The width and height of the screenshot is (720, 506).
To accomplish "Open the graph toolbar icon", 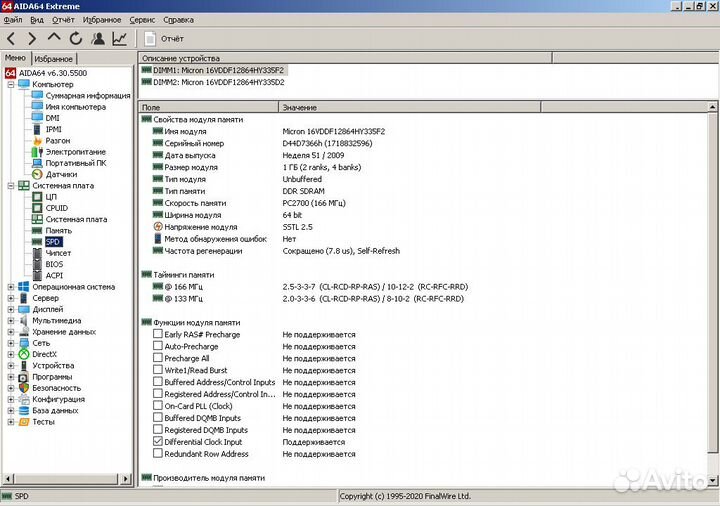I will tap(119, 39).
